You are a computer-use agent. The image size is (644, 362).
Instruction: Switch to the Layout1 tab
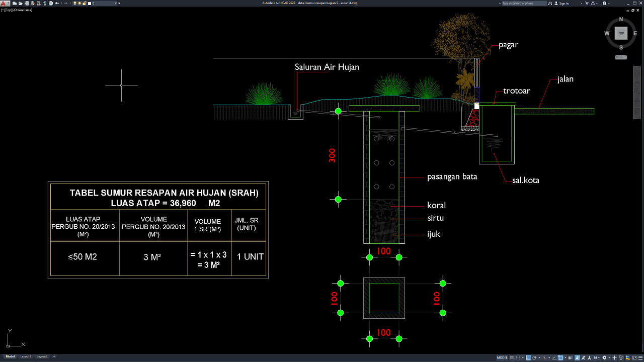tap(25, 356)
